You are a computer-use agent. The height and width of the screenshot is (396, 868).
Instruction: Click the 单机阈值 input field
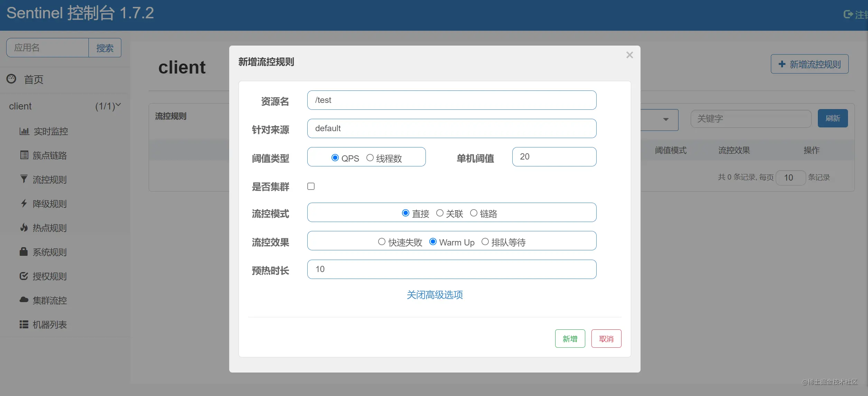554,157
